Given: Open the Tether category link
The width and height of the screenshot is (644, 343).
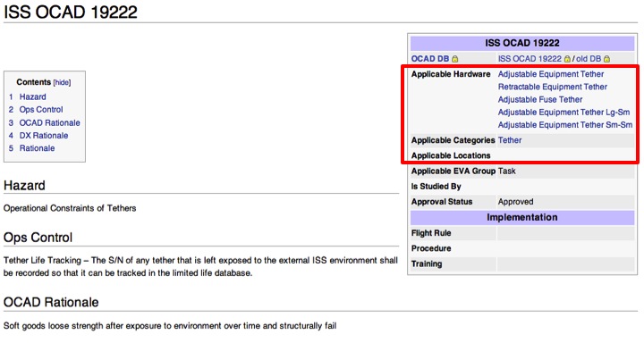Looking at the screenshot, I should click(x=510, y=140).
